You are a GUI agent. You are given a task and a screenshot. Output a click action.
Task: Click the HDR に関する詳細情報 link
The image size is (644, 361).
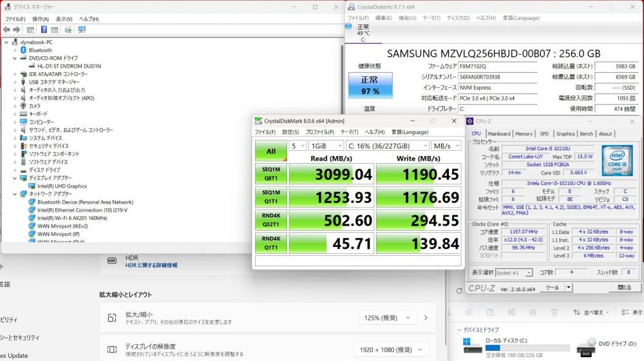click(x=151, y=265)
